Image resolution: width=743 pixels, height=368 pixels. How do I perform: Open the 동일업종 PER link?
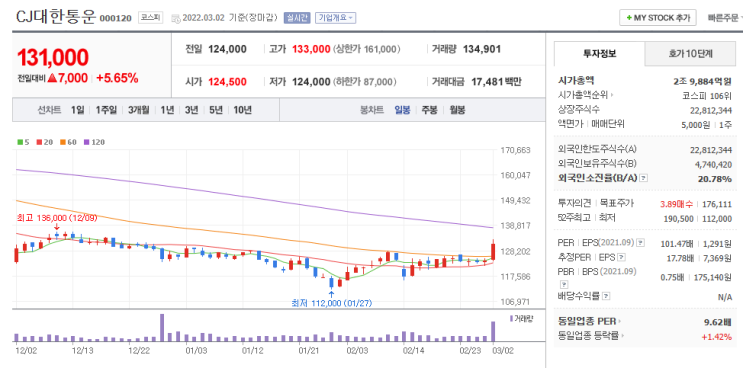[588, 322]
